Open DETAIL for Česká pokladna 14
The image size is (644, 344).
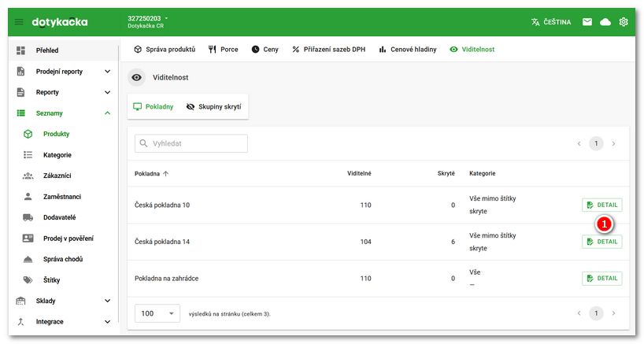coord(602,242)
